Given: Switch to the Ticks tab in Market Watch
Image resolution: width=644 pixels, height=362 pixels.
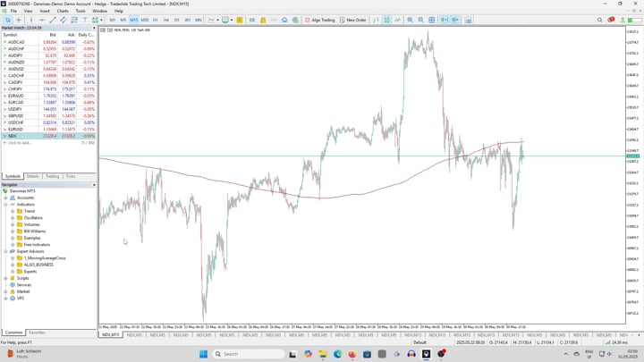Looking at the screenshot, I should point(71,176).
